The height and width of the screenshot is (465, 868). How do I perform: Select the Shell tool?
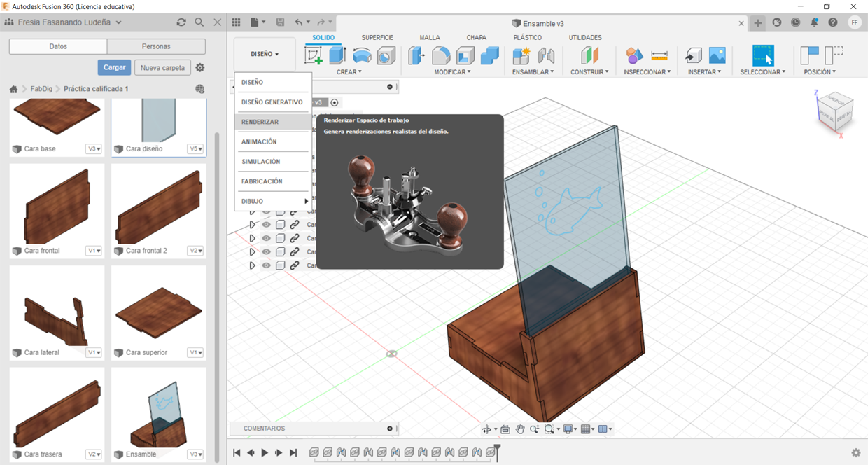click(465, 55)
